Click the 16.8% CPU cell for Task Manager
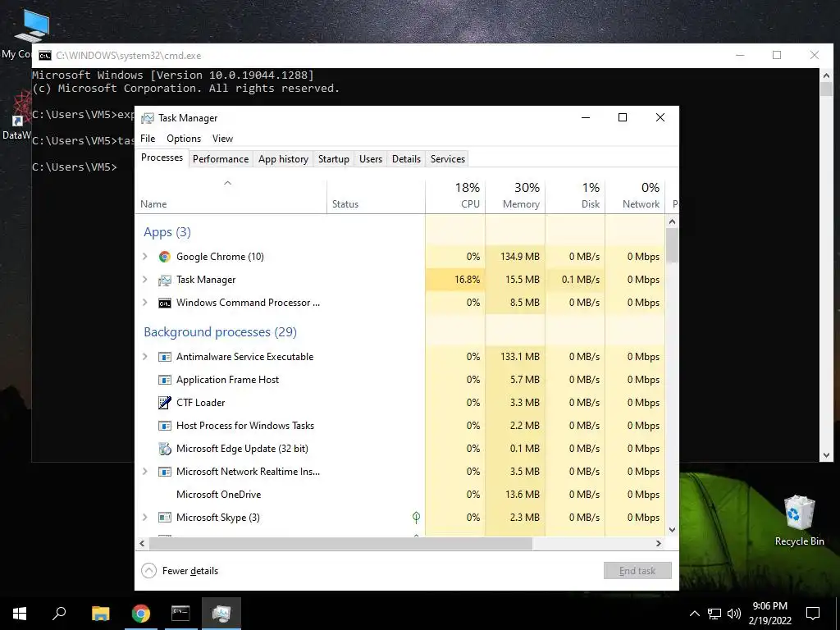 click(x=455, y=280)
